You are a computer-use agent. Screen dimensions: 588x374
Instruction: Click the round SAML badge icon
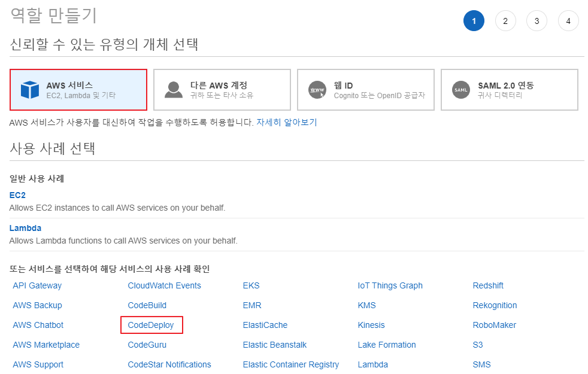point(461,90)
